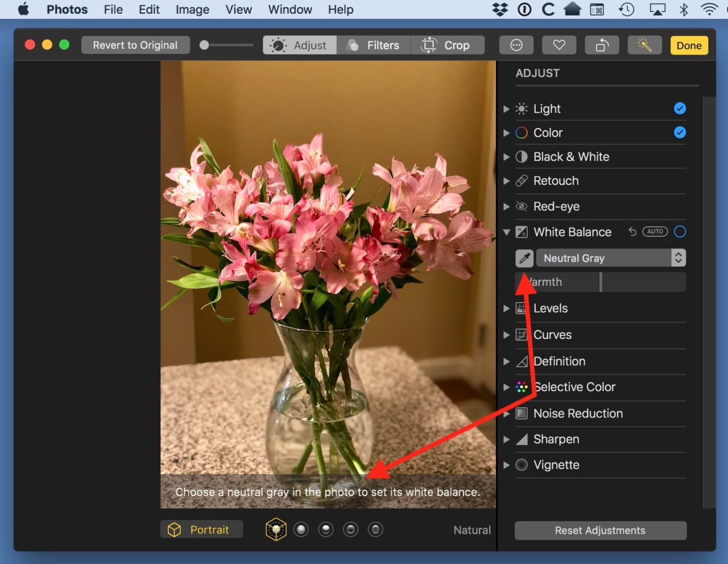Click the Vignette circle icon
This screenshot has width=728, height=564.
522,465
